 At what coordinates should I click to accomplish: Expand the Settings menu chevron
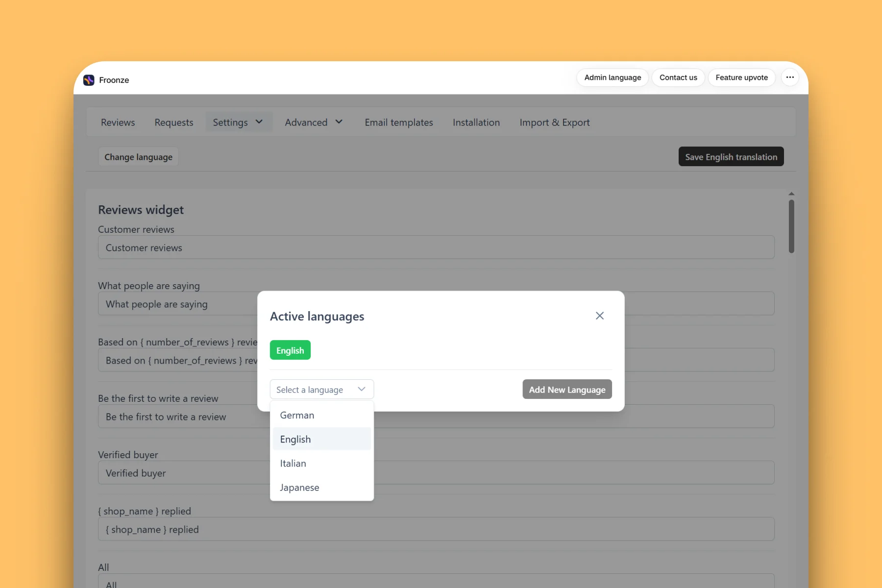pyautogui.click(x=259, y=122)
